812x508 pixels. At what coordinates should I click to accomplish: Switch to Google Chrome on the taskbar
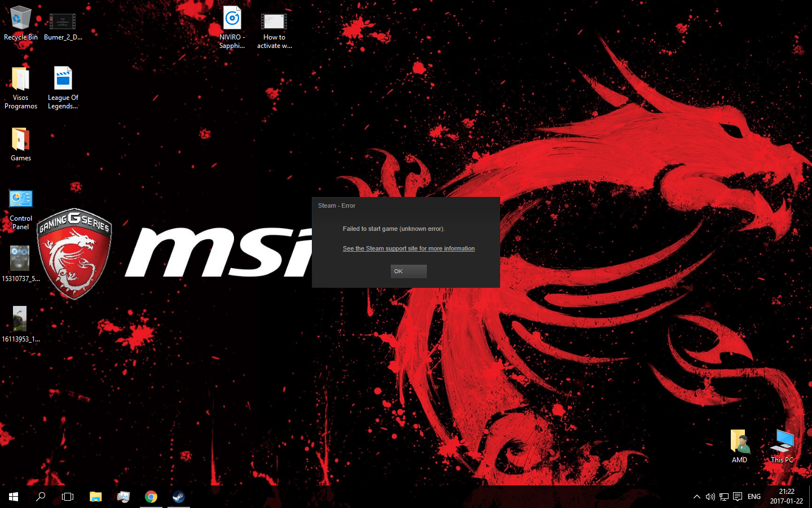click(151, 497)
